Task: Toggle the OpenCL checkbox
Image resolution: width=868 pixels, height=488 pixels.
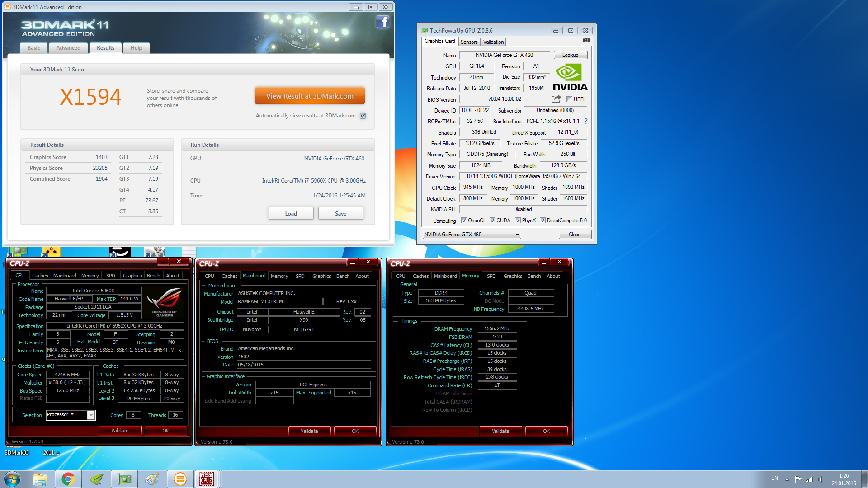Action: point(464,221)
